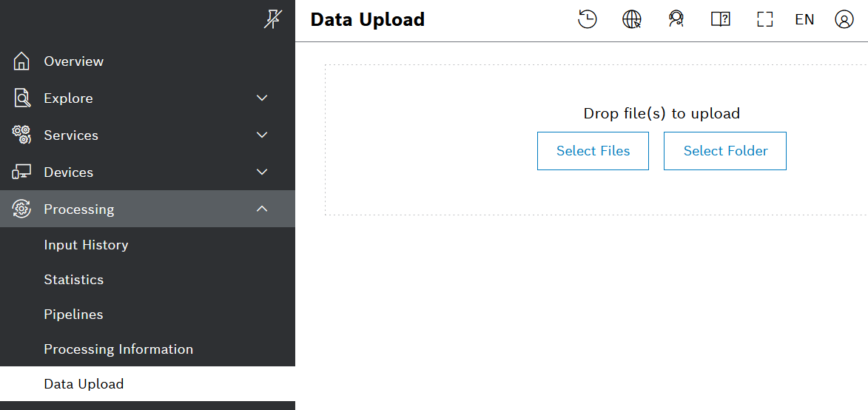This screenshot has height=410, width=868.
Task: Expand the Services menu chevron
Action: click(x=262, y=135)
